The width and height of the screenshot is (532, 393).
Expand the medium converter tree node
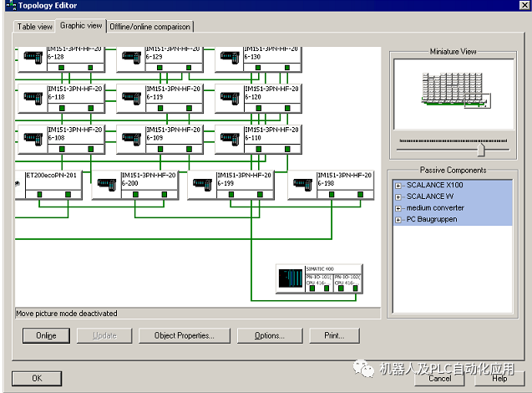(x=398, y=208)
